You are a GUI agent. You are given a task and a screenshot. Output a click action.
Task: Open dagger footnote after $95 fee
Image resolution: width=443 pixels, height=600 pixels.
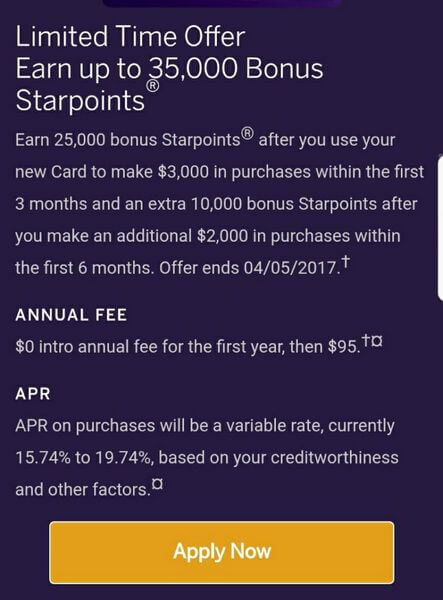pos(366,340)
